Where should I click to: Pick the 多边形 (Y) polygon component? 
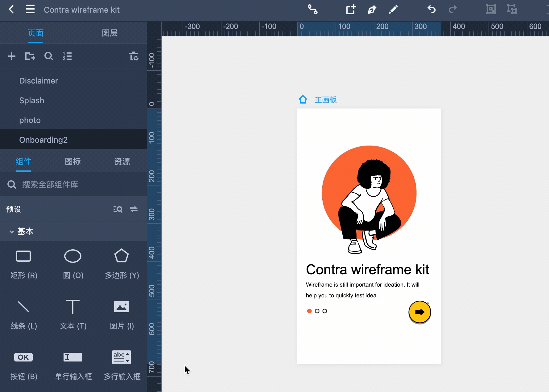[x=122, y=264]
